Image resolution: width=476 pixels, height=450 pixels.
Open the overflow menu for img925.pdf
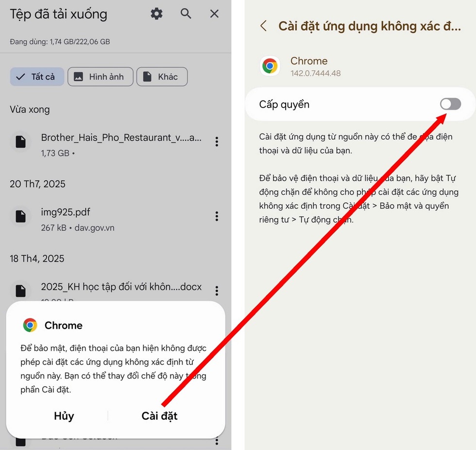[x=217, y=216]
